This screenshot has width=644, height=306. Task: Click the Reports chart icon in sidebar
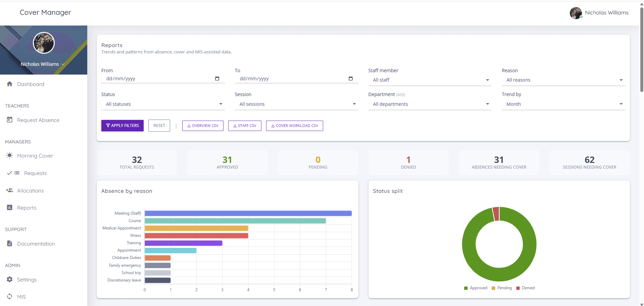pos(9,208)
